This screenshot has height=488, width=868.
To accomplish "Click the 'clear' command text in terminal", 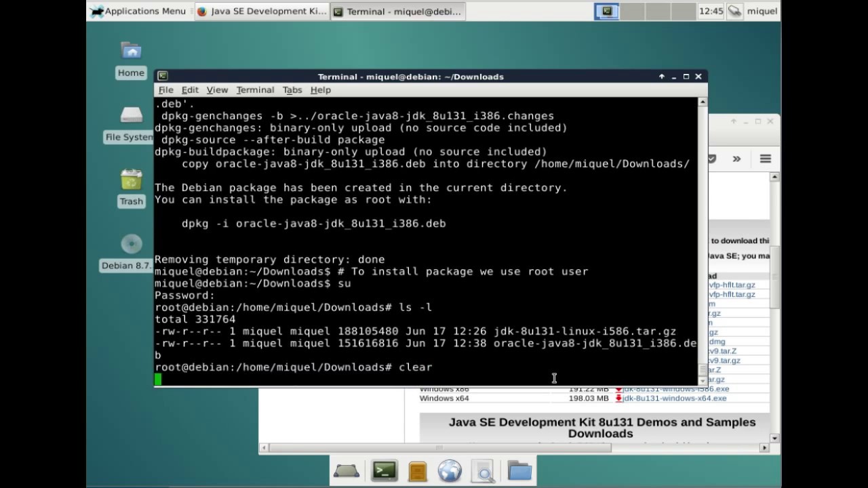I will [415, 367].
